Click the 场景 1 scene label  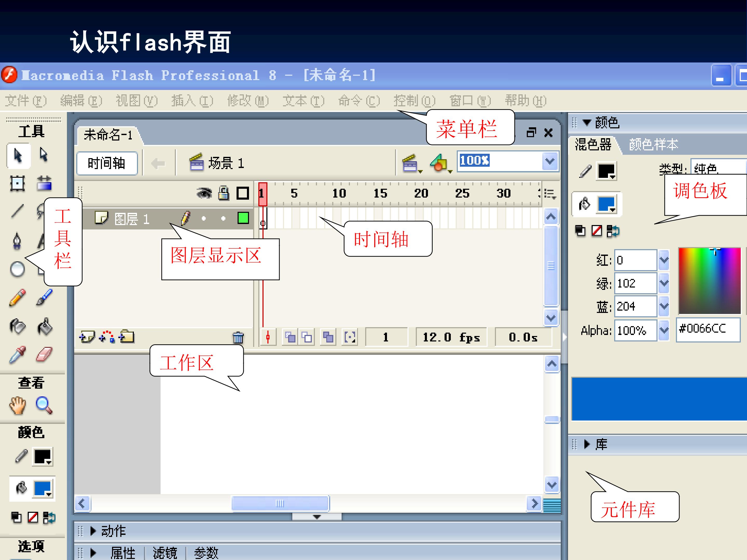click(226, 163)
